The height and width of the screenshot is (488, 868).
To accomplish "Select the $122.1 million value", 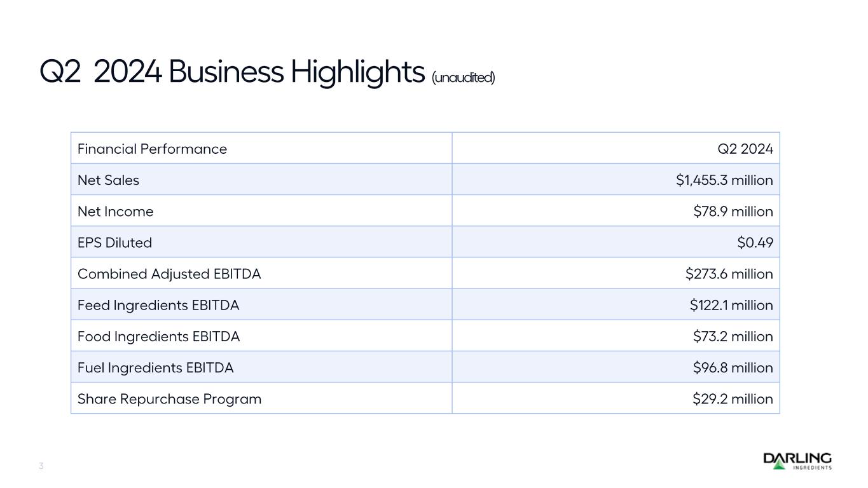I will click(x=731, y=306).
